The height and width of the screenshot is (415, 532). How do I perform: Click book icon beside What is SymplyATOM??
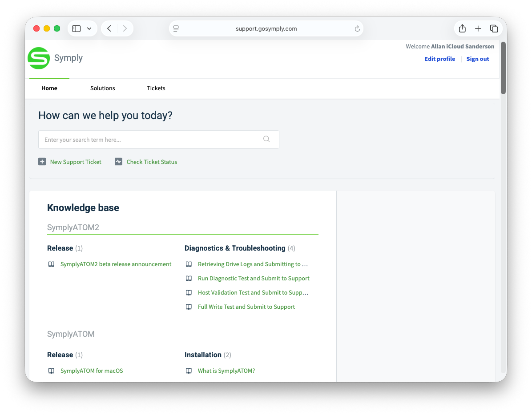tap(189, 371)
